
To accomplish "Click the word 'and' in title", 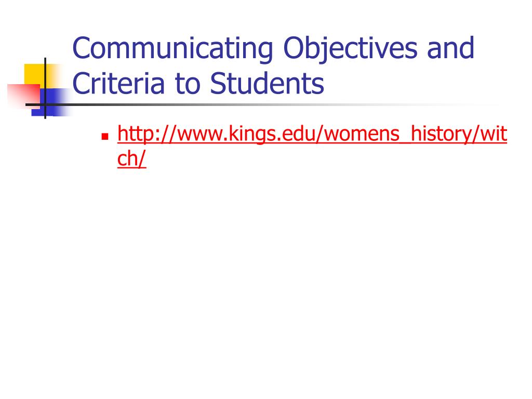I will tap(450, 48).
